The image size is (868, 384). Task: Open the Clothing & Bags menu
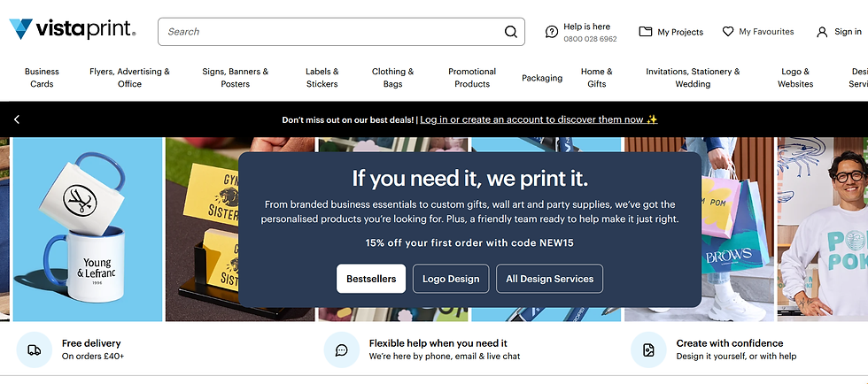point(392,78)
